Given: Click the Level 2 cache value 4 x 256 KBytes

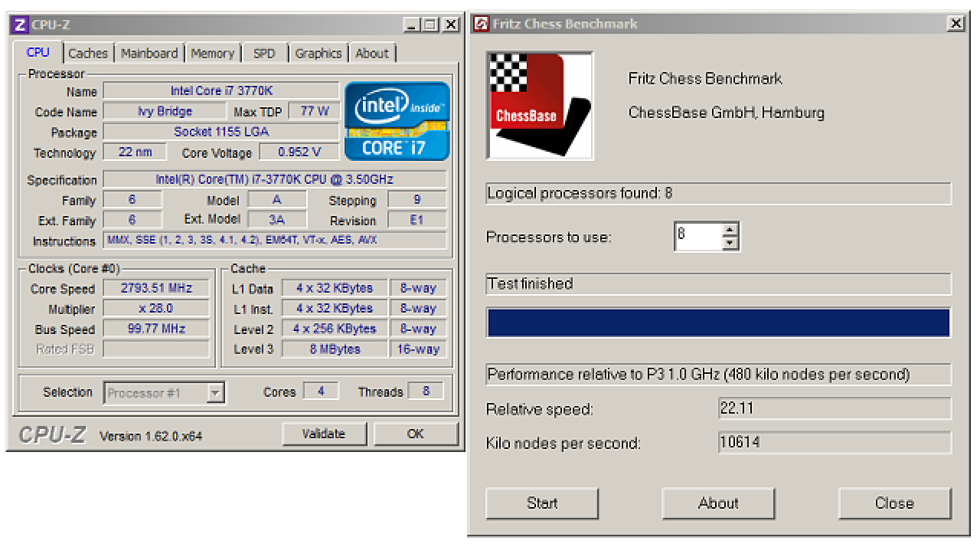Looking at the screenshot, I should (x=334, y=329).
